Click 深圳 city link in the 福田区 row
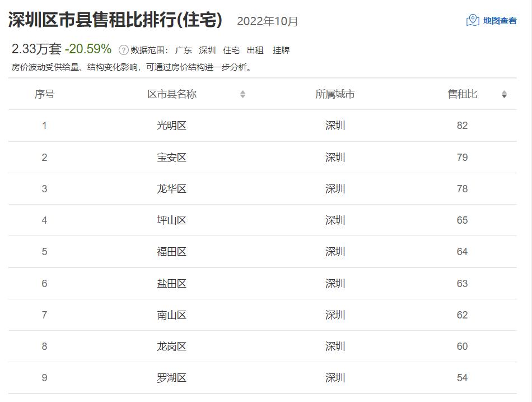This screenshot has width=532, height=402. [336, 252]
